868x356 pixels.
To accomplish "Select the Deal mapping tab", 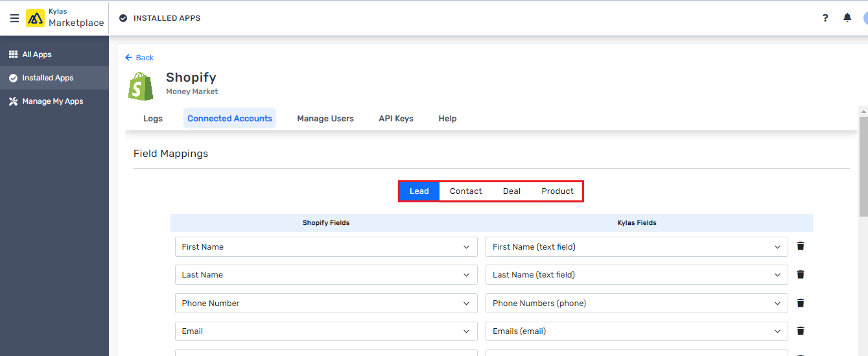I will click(x=511, y=191).
